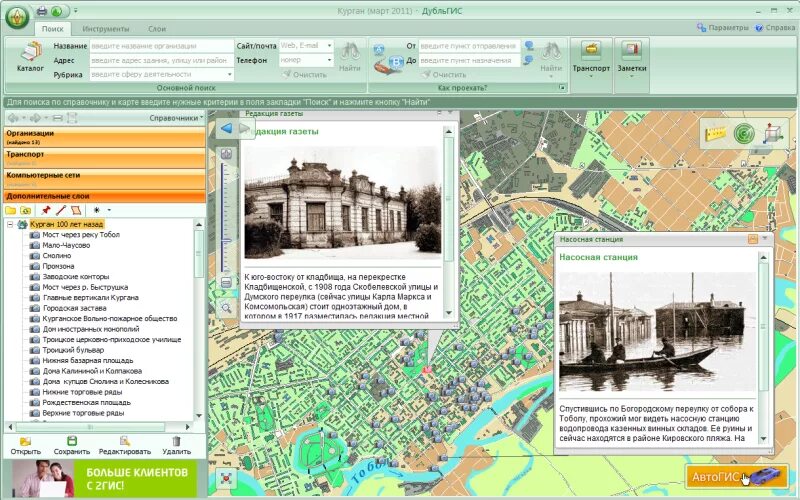Click the folder refresh icon in the layers toolbar
This screenshot has width=800, height=500.
click(26, 210)
